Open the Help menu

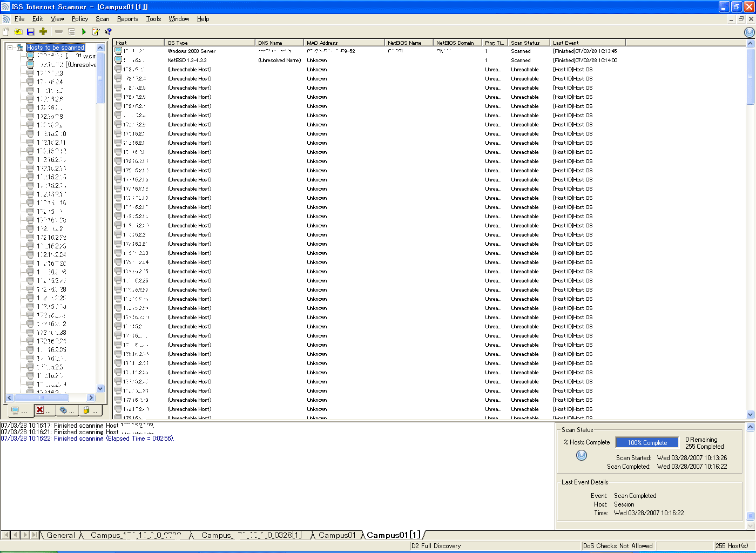(203, 19)
